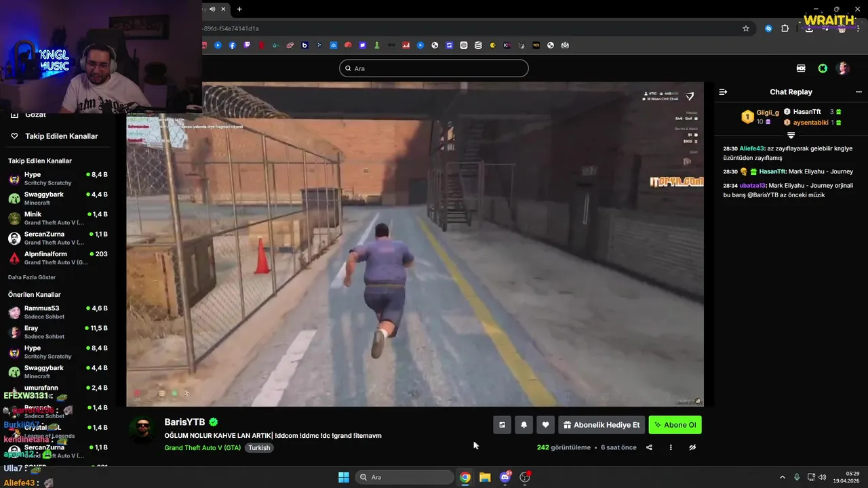Open the Rammus53 recommended channel
868x488 pixels.
[58, 312]
